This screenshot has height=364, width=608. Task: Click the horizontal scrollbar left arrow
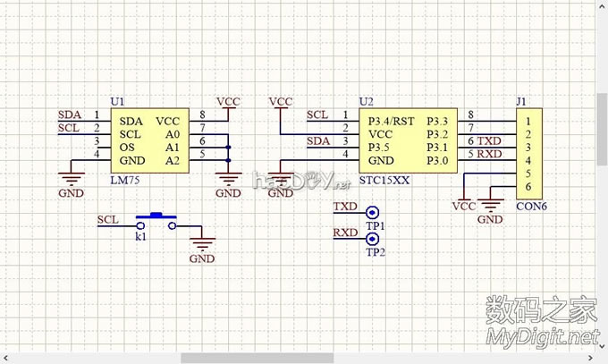tap(5, 358)
